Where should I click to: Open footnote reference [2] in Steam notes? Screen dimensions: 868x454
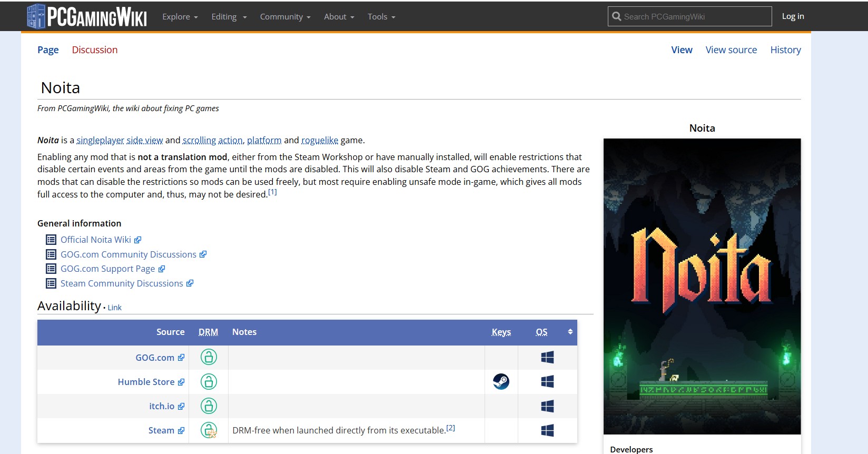[x=450, y=428]
